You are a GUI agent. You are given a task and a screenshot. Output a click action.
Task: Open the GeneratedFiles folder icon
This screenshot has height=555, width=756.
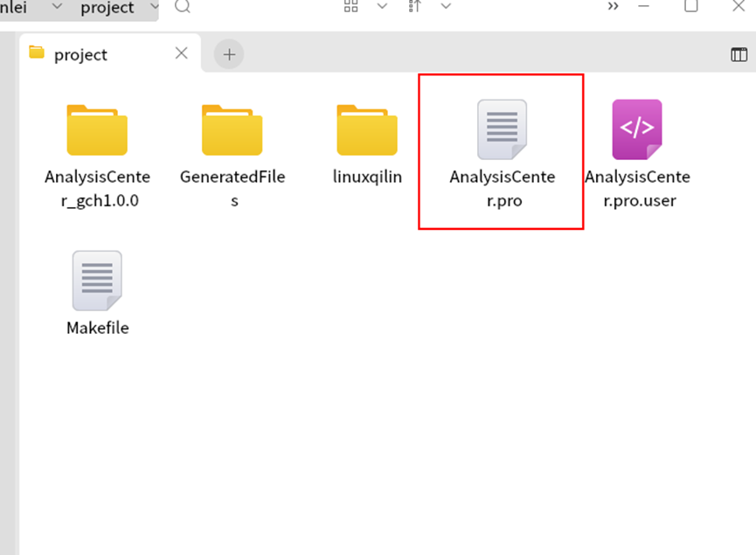click(232, 130)
